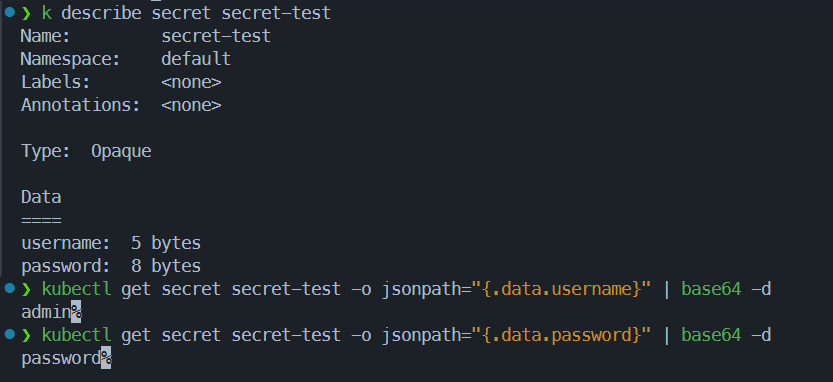
Task: Click the blue dot beside password command
Action: (x=9, y=334)
